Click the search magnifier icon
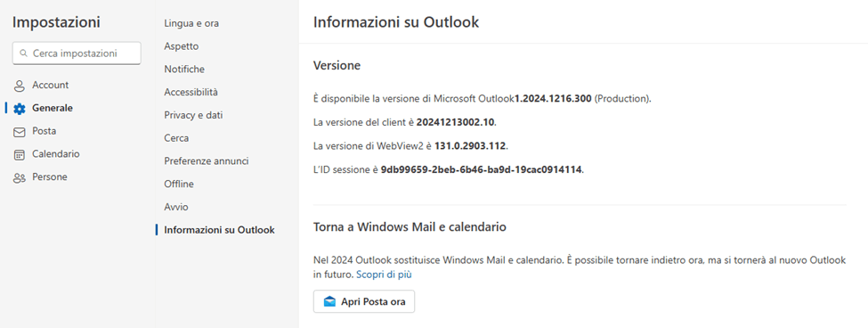This screenshot has height=328, width=868. (23, 53)
